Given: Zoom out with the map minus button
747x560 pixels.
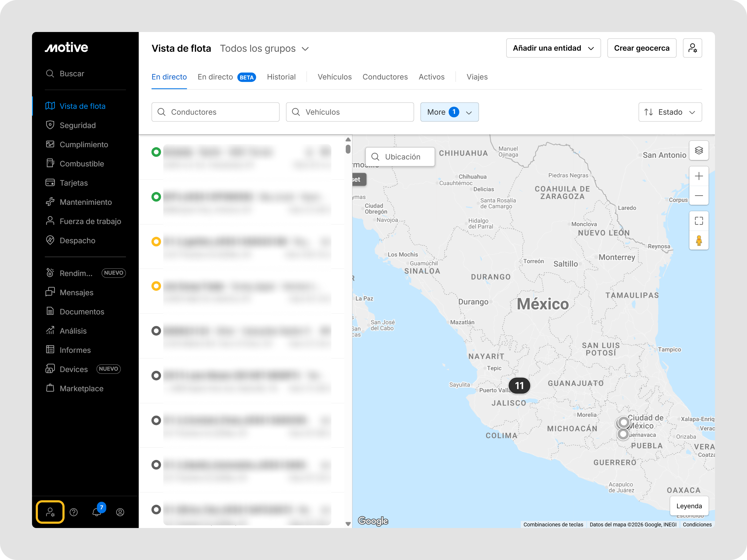Looking at the screenshot, I should (698, 195).
